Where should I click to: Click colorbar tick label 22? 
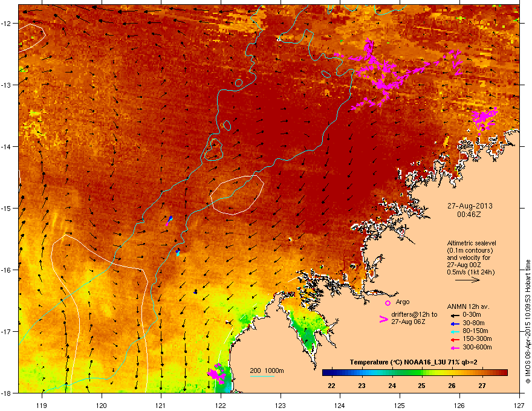[x=331, y=386]
